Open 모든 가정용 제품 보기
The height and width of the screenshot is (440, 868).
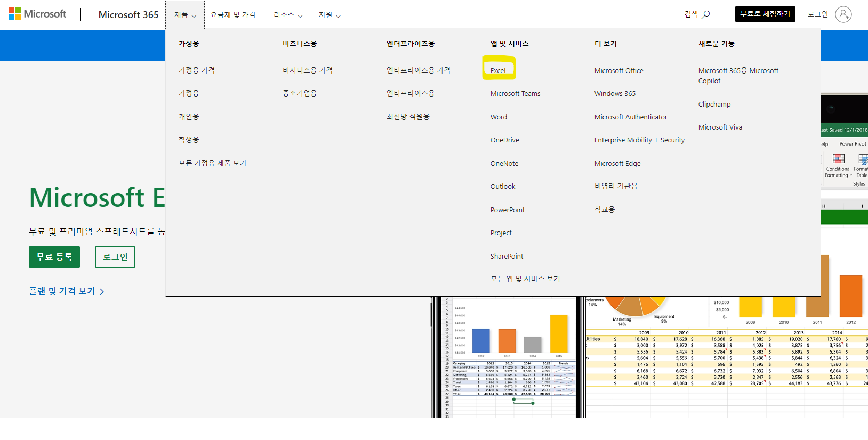[x=212, y=163]
